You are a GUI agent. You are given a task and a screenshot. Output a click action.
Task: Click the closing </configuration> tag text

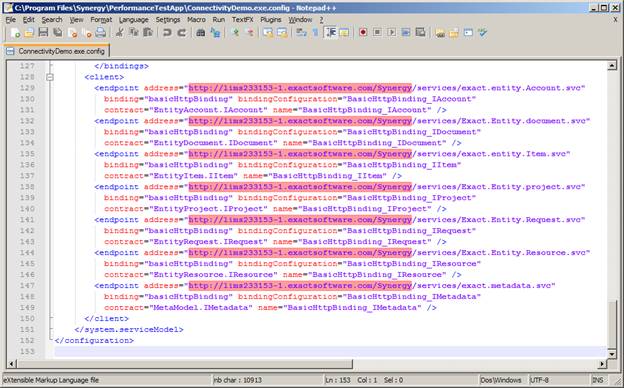click(94, 341)
